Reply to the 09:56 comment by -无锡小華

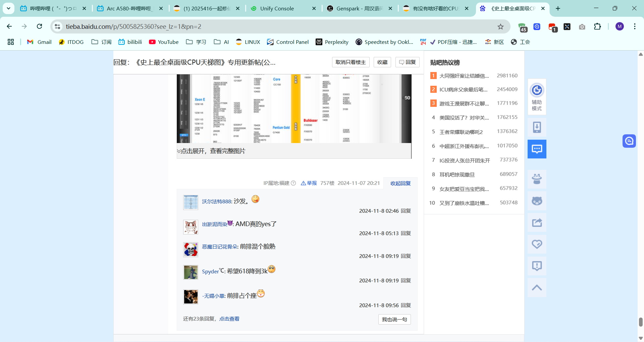click(x=406, y=305)
